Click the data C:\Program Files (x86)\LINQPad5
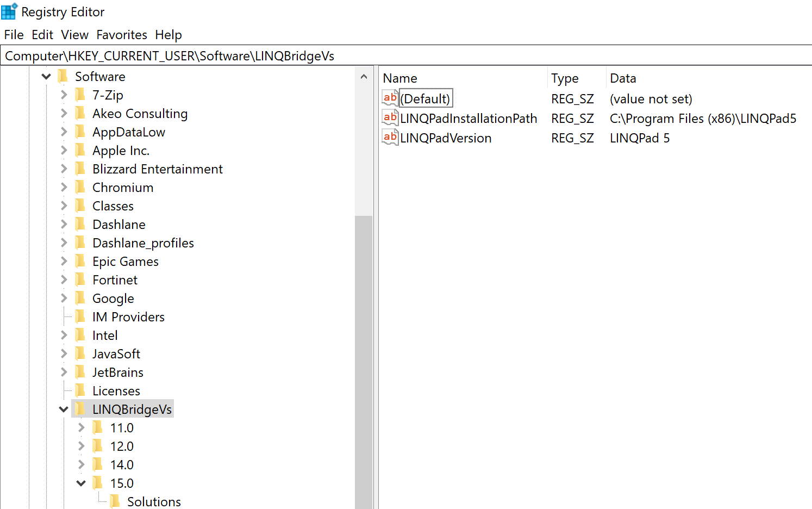The height and width of the screenshot is (509, 812). coord(703,118)
